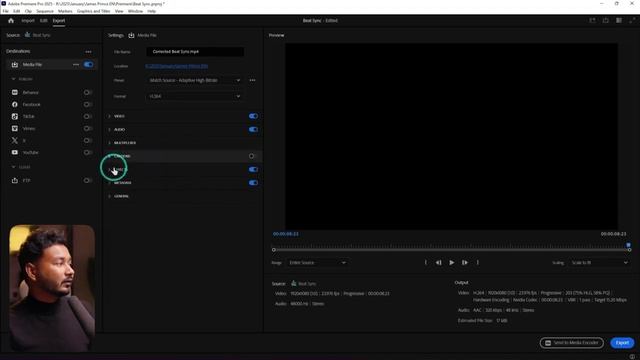Switch to the Import tab
Viewport: 640px width, 360px height.
tap(28, 20)
